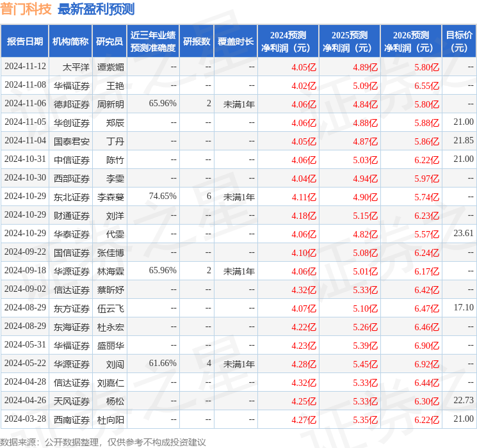Select target price 22.73
477x448 pixels.
click(x=464, y=400)
